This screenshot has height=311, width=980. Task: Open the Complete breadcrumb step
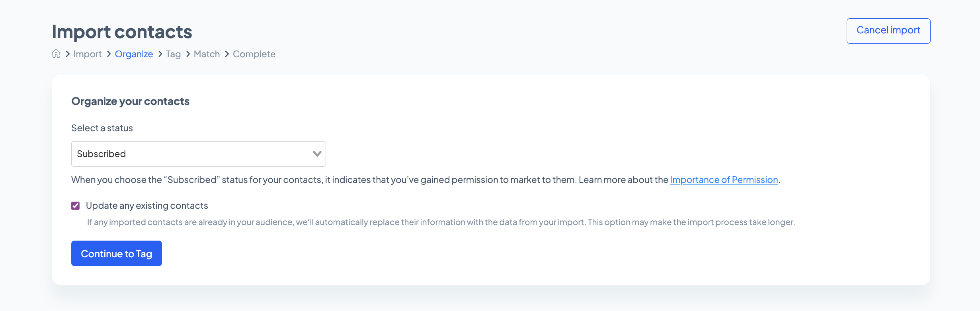[254, 54]
